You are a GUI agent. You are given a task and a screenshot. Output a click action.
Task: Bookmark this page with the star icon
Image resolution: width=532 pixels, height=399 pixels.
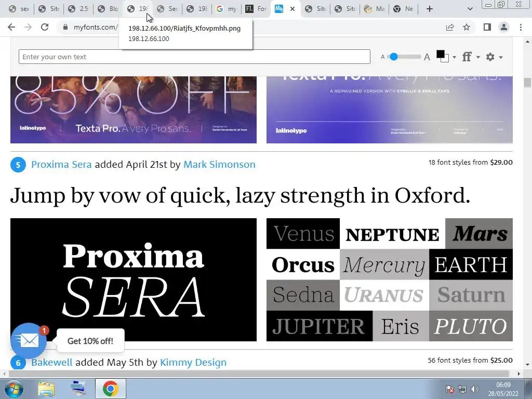[467, 27]
